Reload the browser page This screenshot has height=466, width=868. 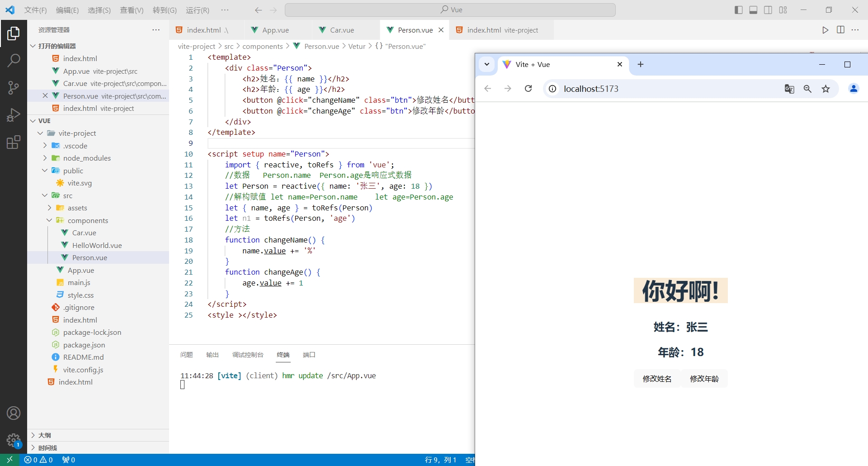pos(528,89)
